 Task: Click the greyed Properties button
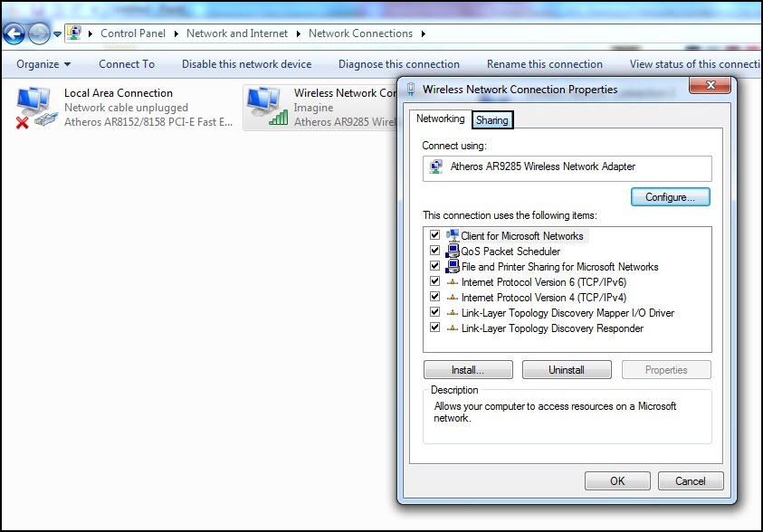tap(666, 369)
